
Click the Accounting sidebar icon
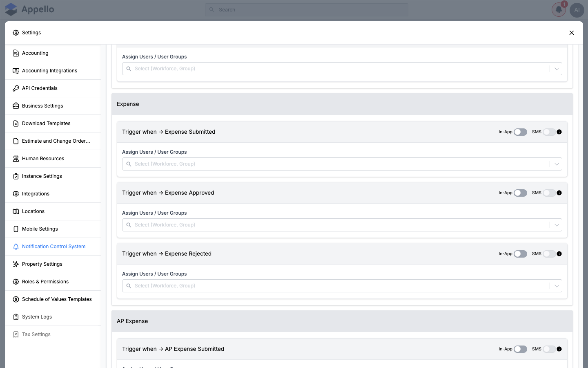point(16,53)
